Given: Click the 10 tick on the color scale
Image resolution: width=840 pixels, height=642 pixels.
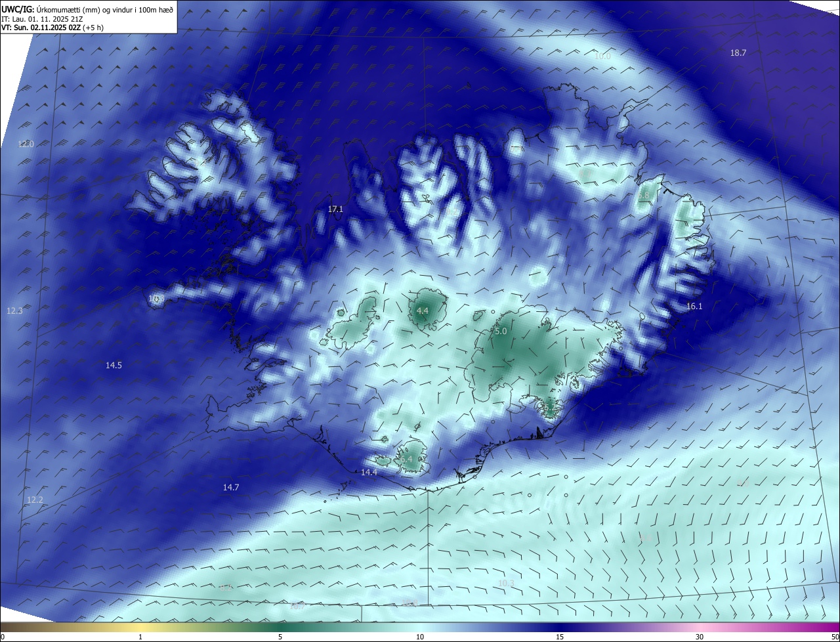Looking at the screenshot, I should tap(420, 637).
